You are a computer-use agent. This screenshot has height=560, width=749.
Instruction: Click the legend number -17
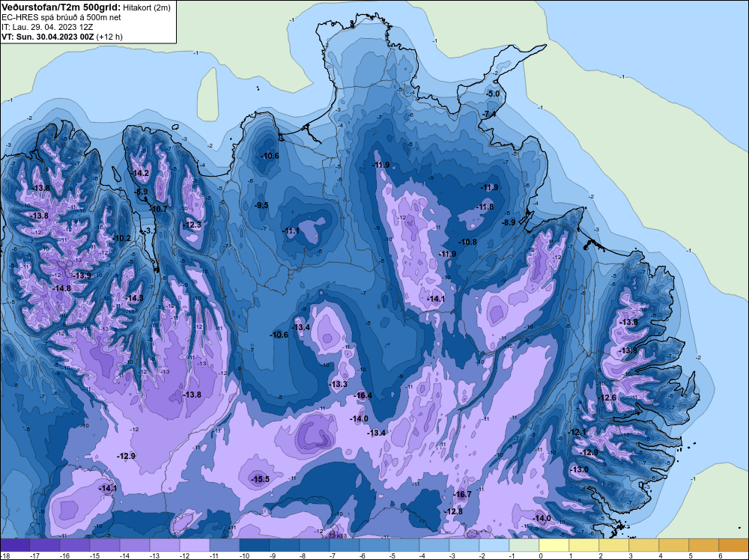click(x=34, y=556)
